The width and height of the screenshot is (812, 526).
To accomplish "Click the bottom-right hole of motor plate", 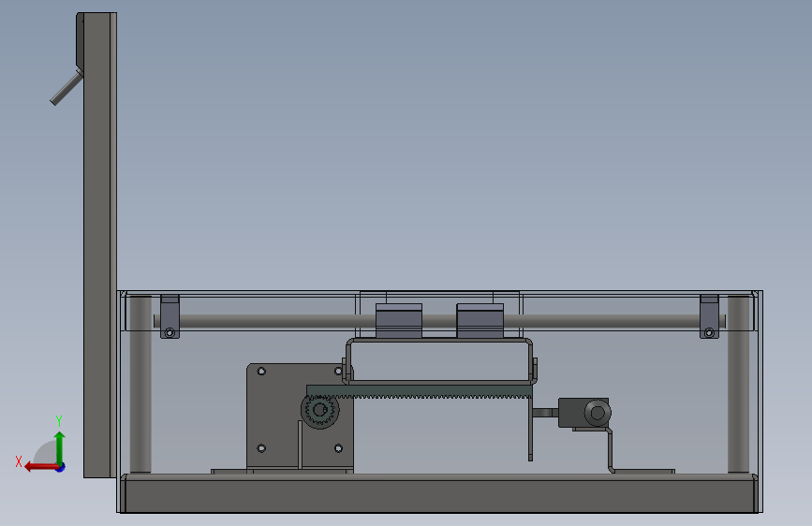I will (x=339, y=448).
